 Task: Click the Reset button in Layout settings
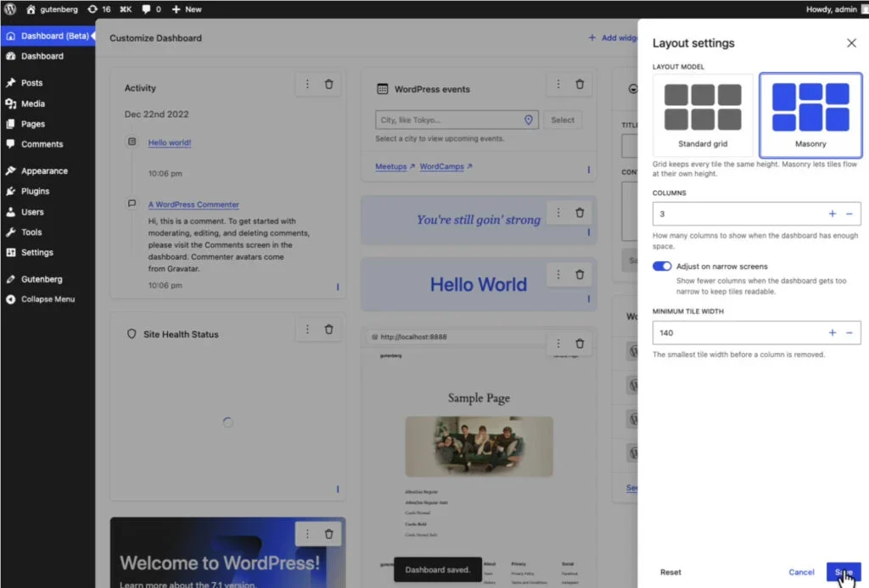click(670, 572)
